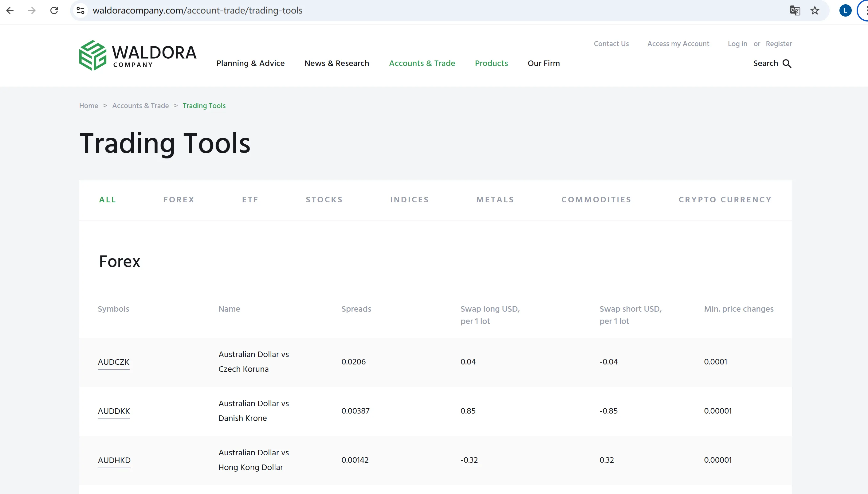The image size is (868, 494).
Task: Click the Search magnifier icon
Action: (x=787, y=64)
